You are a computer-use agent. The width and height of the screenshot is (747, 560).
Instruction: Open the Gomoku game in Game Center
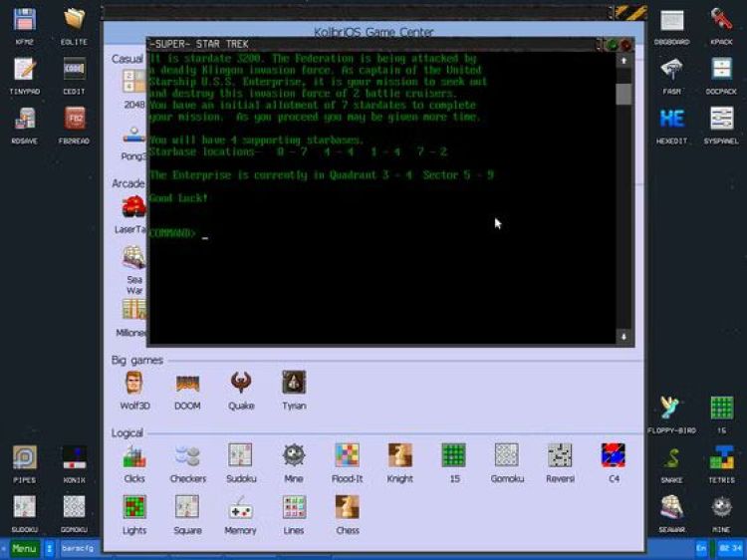click(506, 457)
